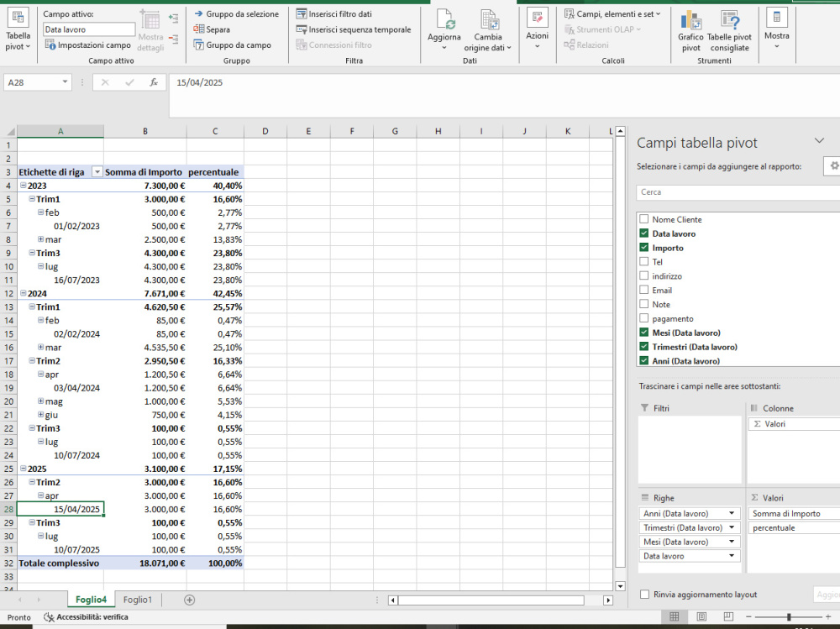Open Anni (Data lavoro) dropdown in Righe
Screen dimensions: 840x629
pos(732,513)
